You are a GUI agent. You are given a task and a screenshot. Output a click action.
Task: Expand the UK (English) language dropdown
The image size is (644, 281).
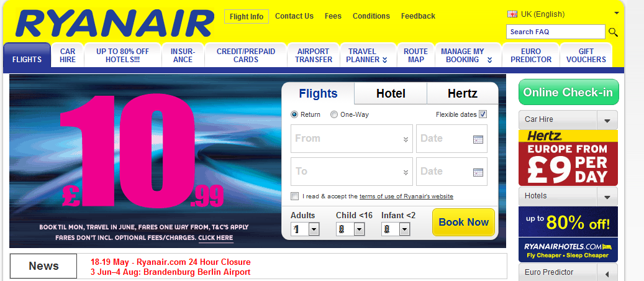(616, 14)
